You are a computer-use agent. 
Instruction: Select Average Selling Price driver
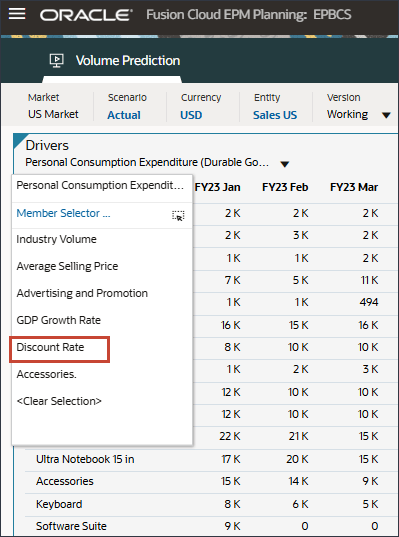67,266
